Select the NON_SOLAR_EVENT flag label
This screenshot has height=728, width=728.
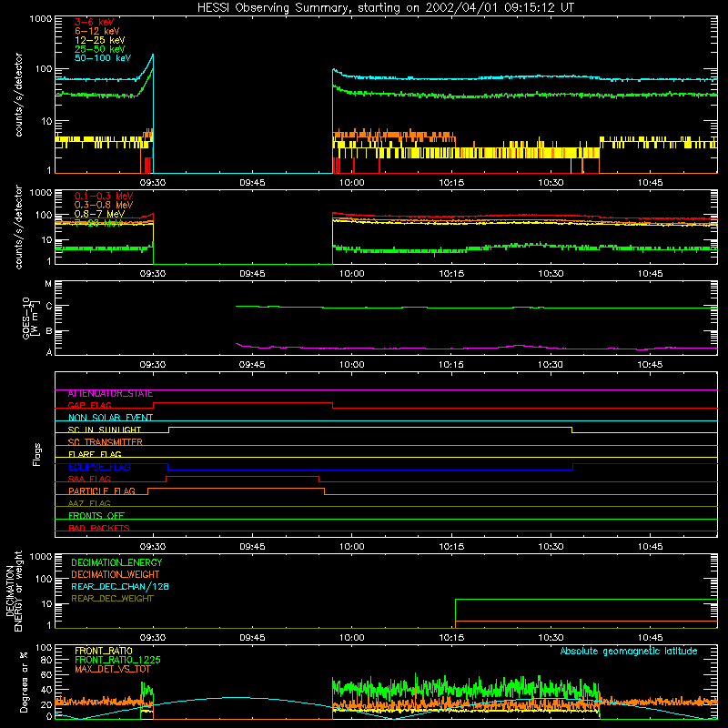point(110,418)
